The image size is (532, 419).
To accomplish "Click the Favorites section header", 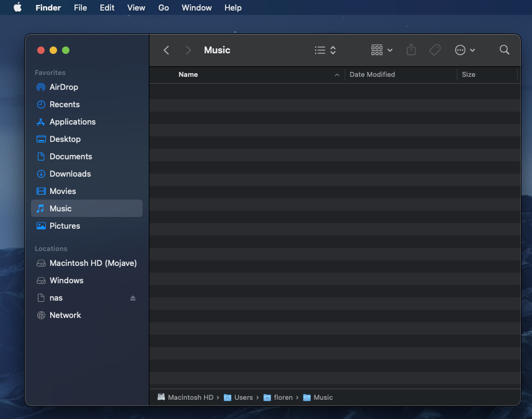I will coord(50,73).
